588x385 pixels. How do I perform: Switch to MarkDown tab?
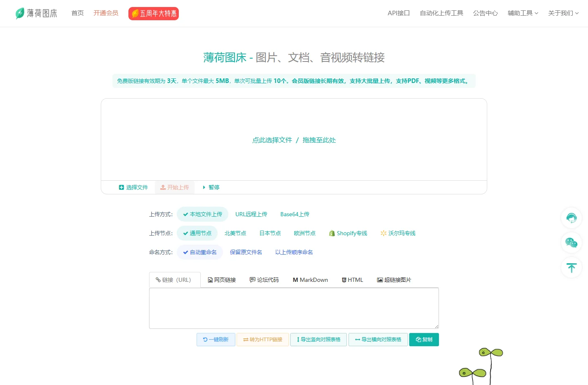(x=311, y=280)
